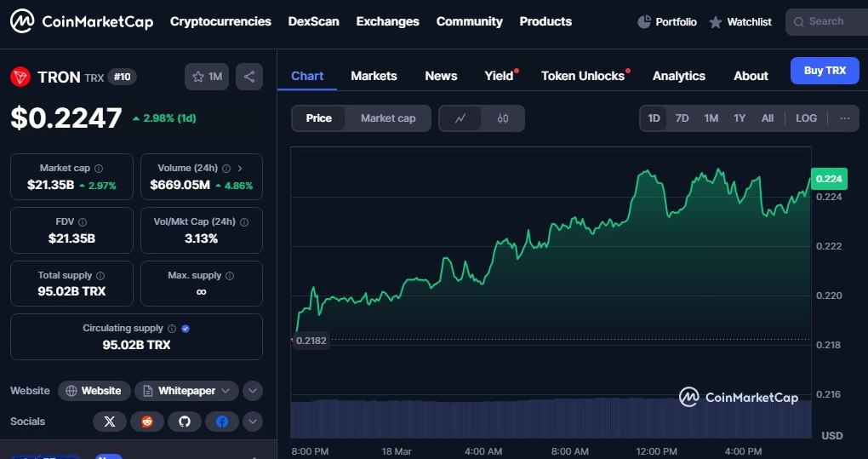Open the X (Twitter) social link
Screen dimensions: 868x459
click(110, 422)
